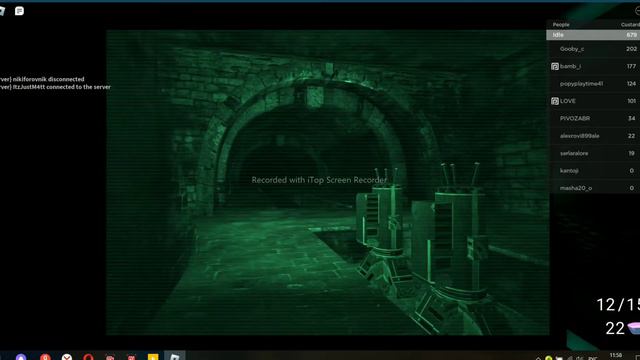Click chat message about nikiforovnik disconnected
640x360 pixels.
[x=42, y=79]
